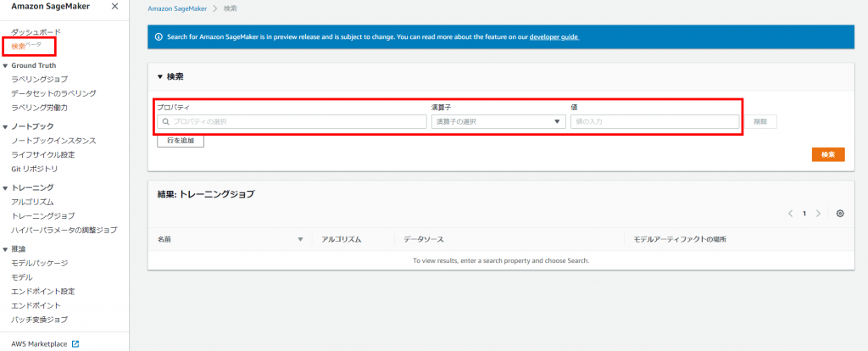Collapse the トレーニング section
The height and width of the screenshot is (351, 868).
[5, 187]
